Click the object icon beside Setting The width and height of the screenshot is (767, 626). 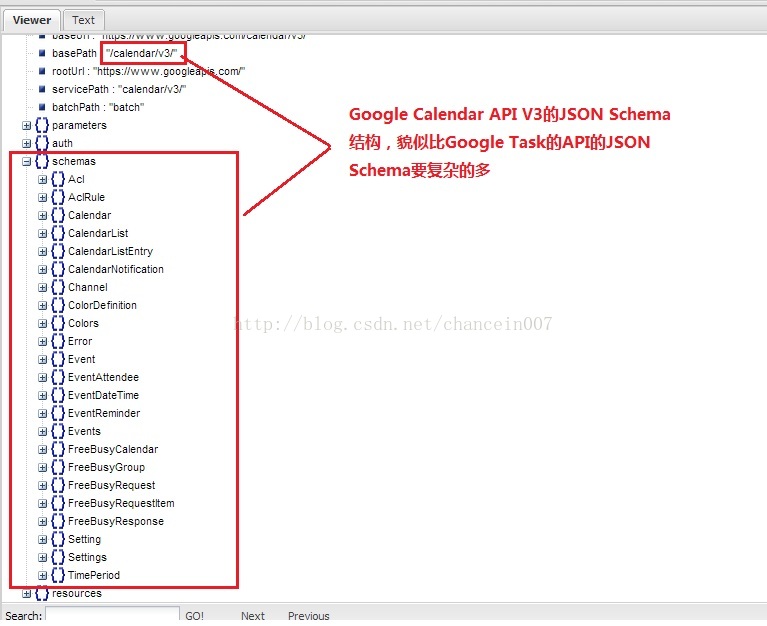[58, 539]
